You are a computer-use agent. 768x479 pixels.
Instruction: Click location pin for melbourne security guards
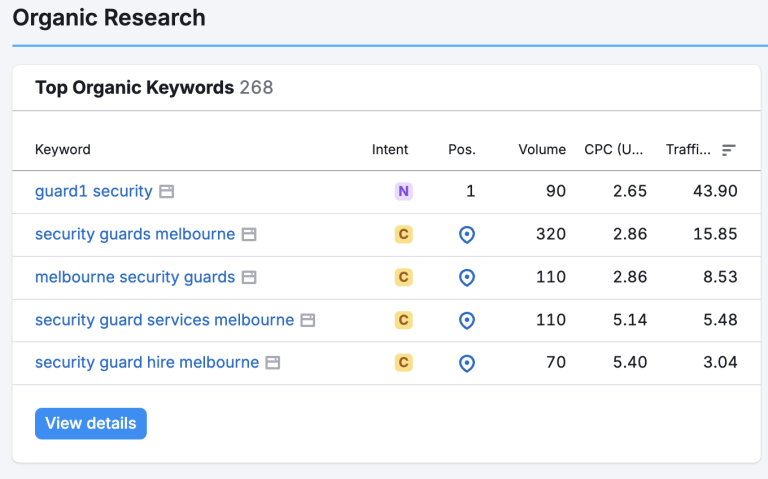click(466, 277)
